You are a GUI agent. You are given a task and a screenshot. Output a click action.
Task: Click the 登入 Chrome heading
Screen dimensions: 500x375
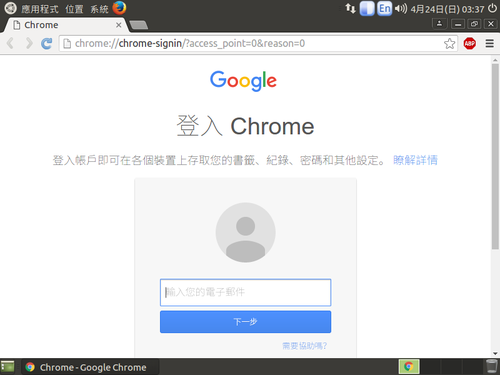click(245, 126)
